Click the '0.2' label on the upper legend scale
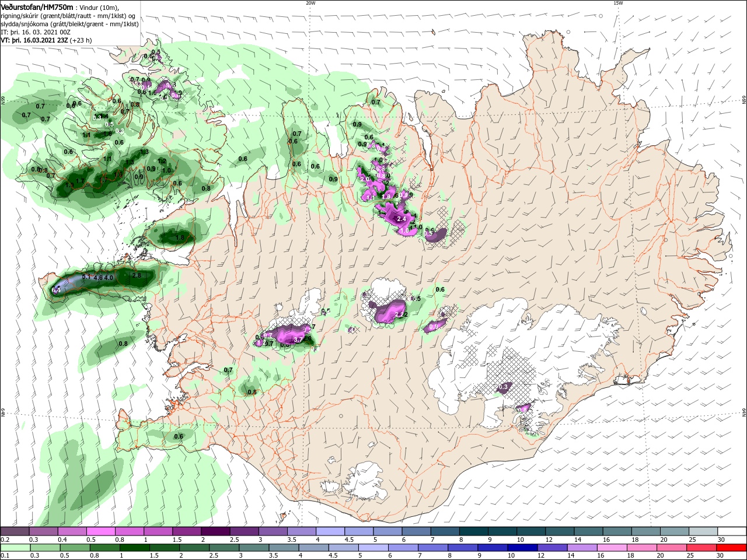 (5, 540)
